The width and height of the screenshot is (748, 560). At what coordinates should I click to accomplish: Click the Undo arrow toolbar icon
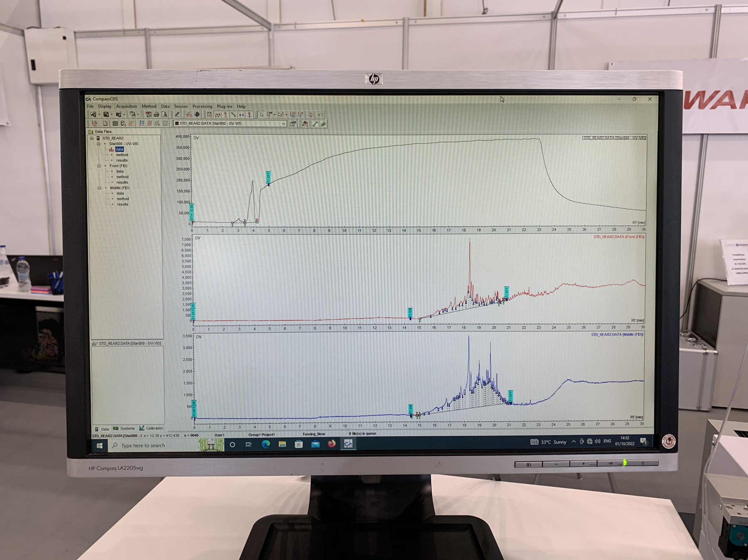(320, 115)
